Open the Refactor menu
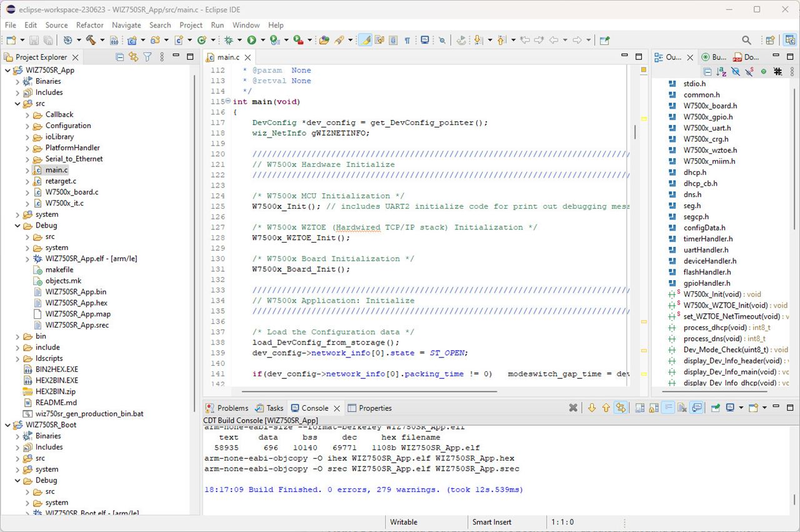The width and height of the screenshot is (800, 532). [x=90, y=25]
